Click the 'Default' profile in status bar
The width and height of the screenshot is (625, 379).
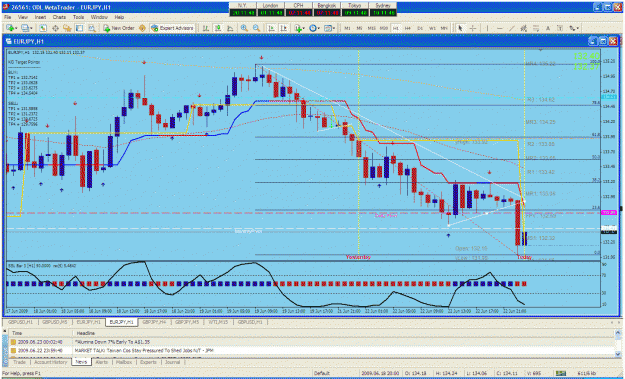322,373
